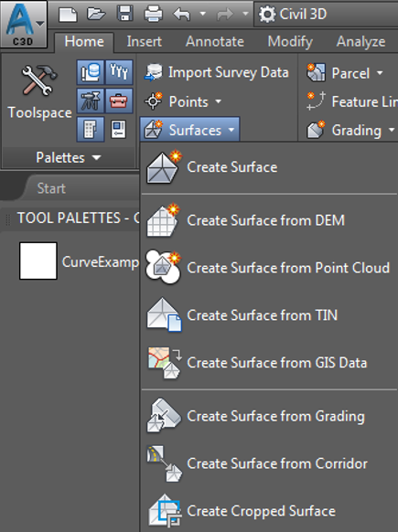Switch to the Insert ribbon tab
This screenshot has width=398, height=532.
pyautogui.click(x=144, y=42)
